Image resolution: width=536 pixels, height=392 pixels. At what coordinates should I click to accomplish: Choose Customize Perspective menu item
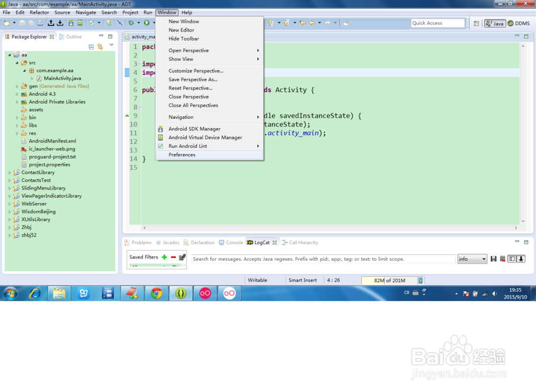click(209, 71)
